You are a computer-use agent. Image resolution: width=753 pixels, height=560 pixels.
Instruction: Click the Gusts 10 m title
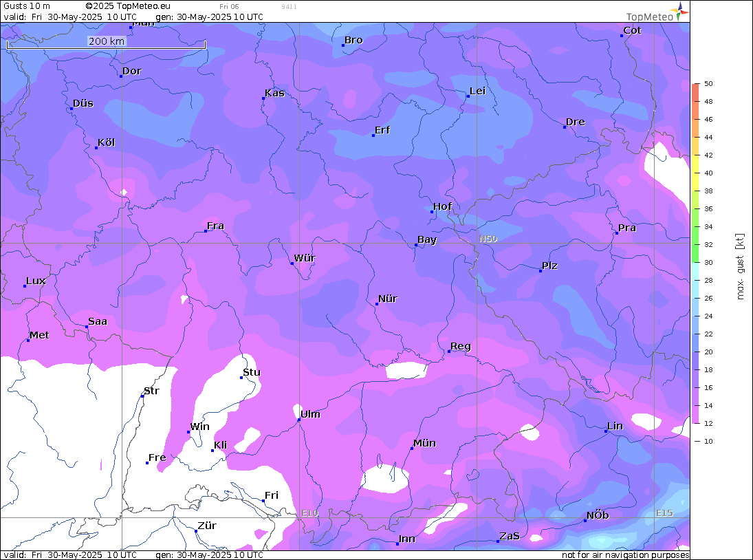click(27, 6)
